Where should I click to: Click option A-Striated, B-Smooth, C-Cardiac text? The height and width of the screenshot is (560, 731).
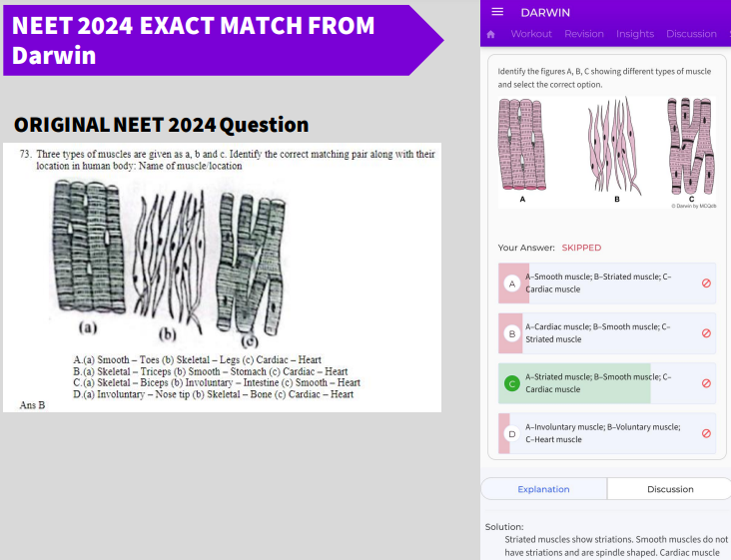click(598, 383)
